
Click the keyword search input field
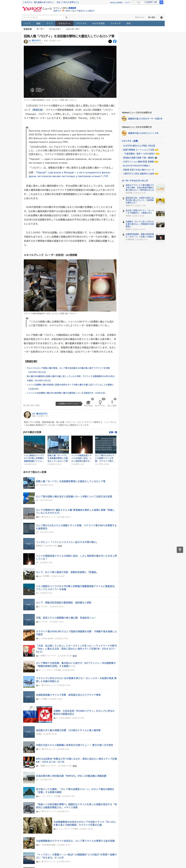pos(44,18)
